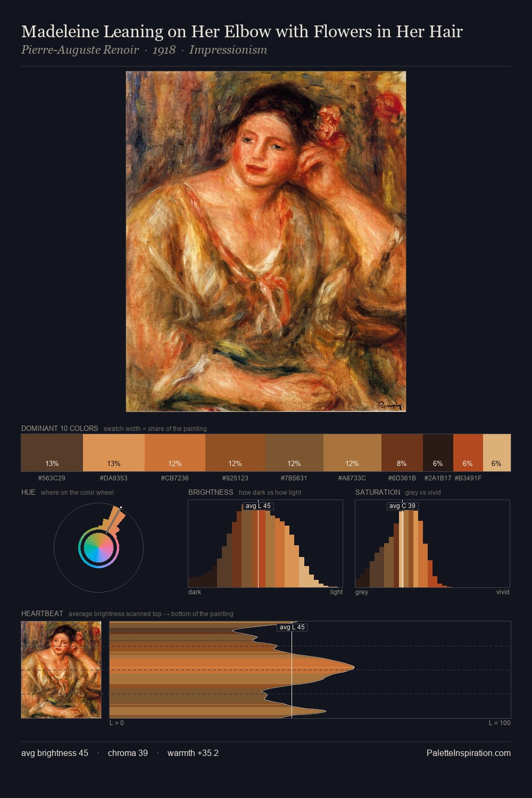Viewport: 532px width, 798px height.
Task: Click 'grey vs vivid' caption
Action: (x=423, y=493)
